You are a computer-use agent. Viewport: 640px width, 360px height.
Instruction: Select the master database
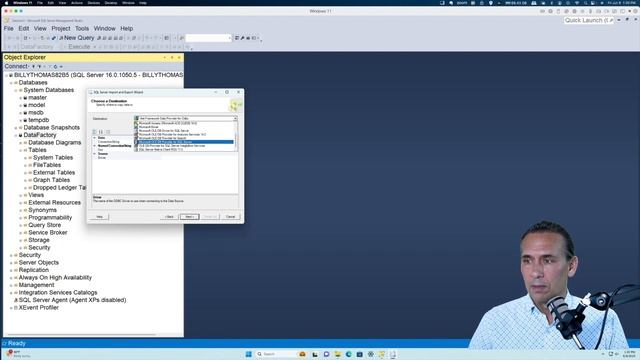pos(37,98)
